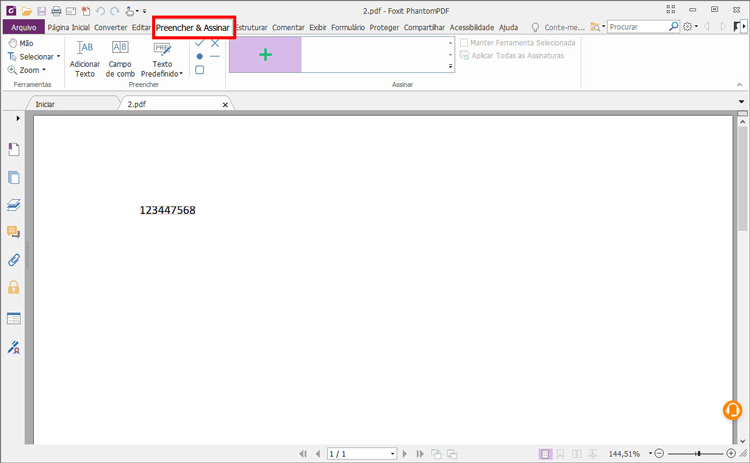The height and width of the screenshot is (463, 750).
Task: Enable continuous facing view mode
Action: [593, 453]
